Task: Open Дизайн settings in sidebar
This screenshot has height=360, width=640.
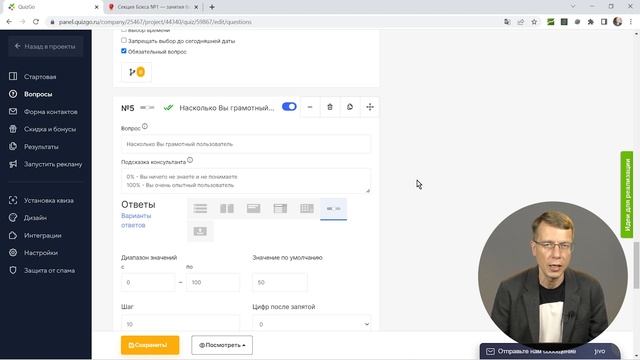Action: 35,218
